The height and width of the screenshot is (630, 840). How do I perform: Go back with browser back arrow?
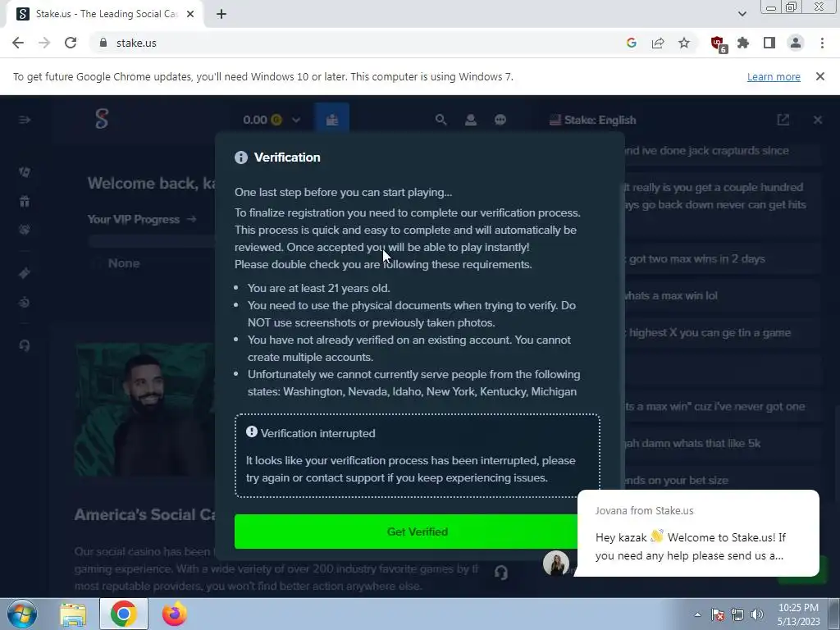tap(18, 43)
